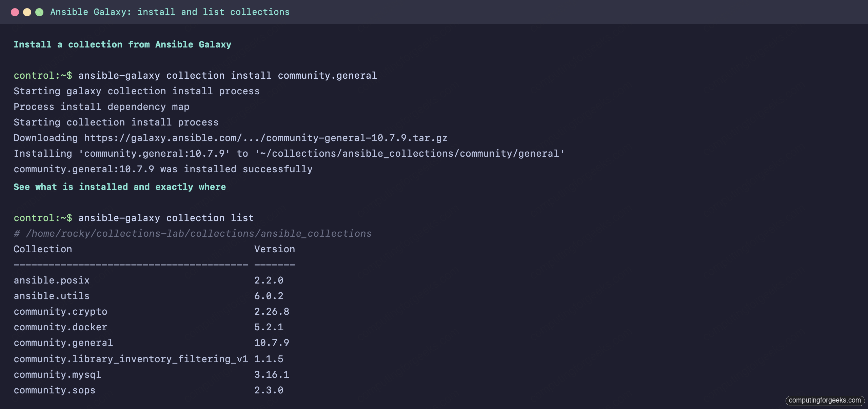
Task: Click the 'community.sops' row name
Action: pyautogui.click(x=55, y=390)
